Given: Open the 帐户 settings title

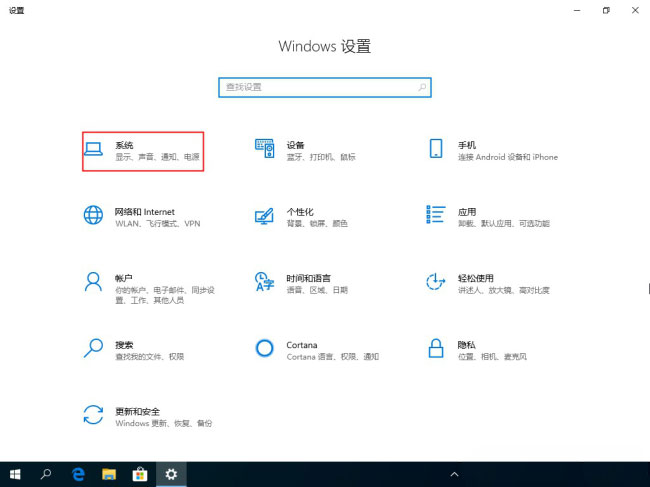Looking at the screenshot, I should click(124, 278).
